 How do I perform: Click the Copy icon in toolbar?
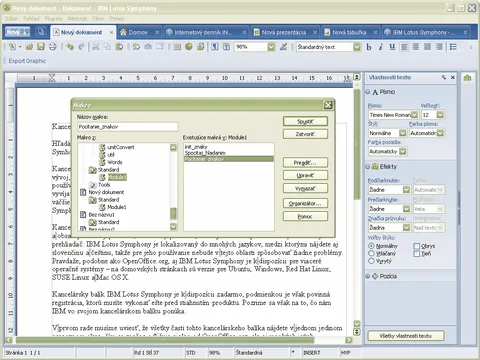(x=107, y=47)
